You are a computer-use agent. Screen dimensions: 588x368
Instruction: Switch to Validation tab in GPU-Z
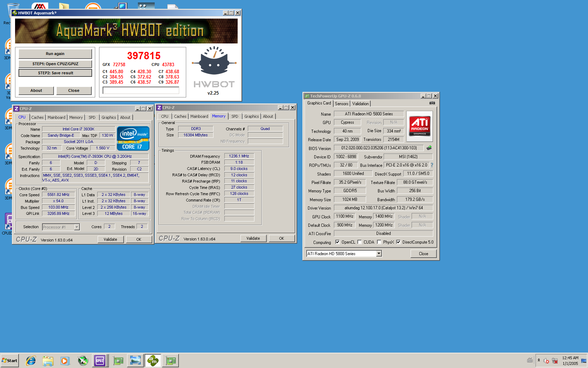tap(360, 104)
